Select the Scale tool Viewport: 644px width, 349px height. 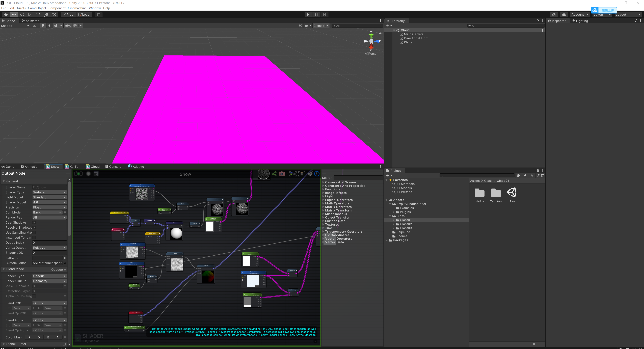(30, 14)
